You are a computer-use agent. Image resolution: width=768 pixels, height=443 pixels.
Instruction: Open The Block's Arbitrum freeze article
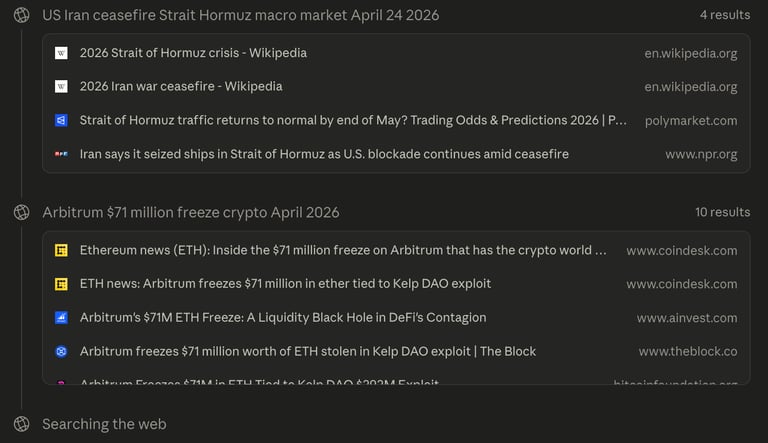tap(308, 352)
